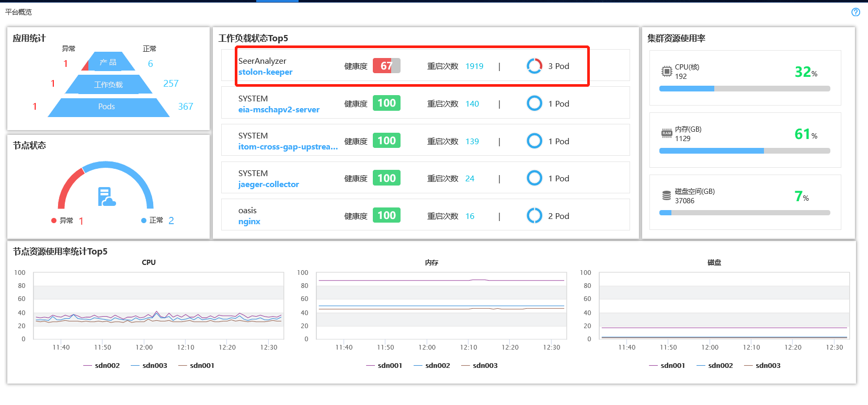Viewport: 868px width, 405px height.
Task: Toggle sdn001 series in memory chart legend
Action: (384, 365)
